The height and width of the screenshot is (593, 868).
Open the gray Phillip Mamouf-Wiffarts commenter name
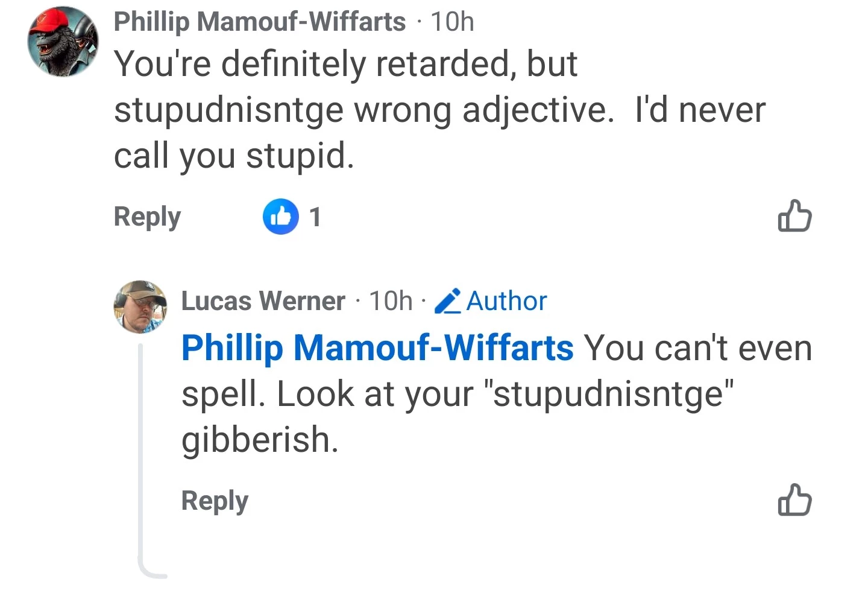click(x=259, y=22)
